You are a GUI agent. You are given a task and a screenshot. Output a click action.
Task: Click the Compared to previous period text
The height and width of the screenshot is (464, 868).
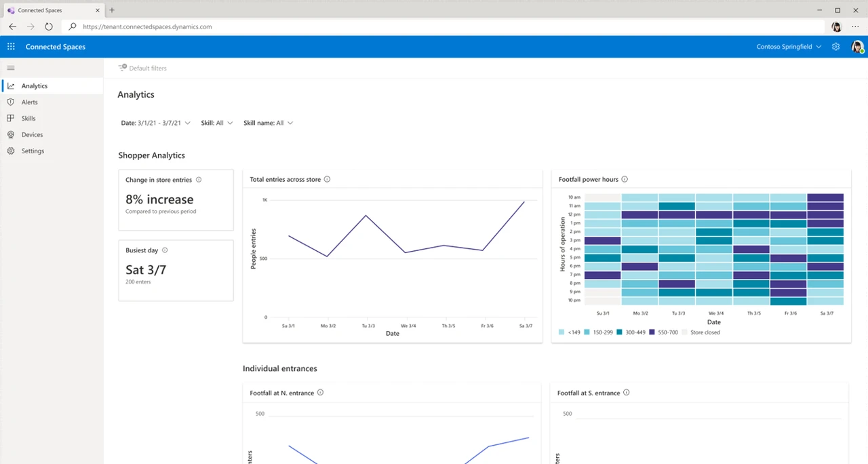coord(161,212)
